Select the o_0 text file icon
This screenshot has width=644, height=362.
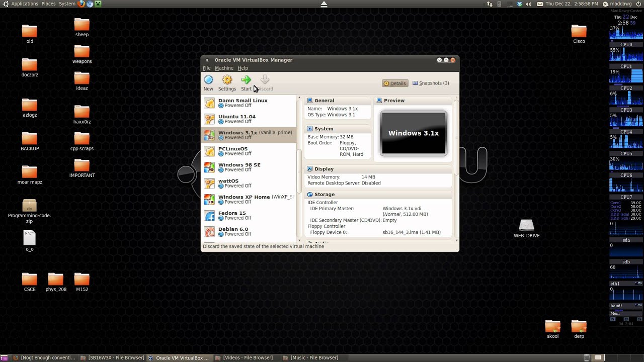click(29, 238)
